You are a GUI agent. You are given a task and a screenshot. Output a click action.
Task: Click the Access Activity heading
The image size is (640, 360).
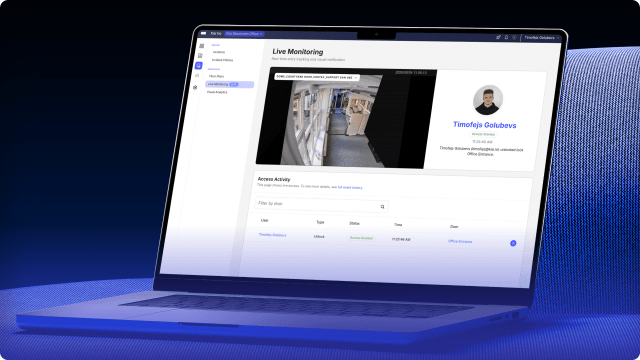[x=274, y=179]
